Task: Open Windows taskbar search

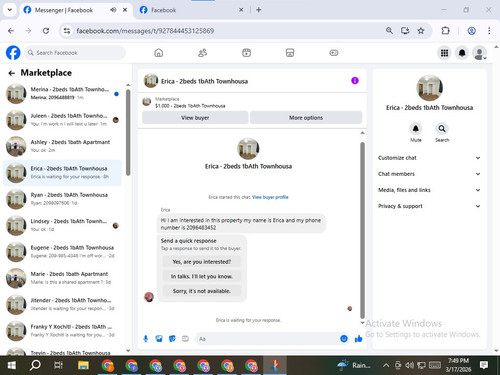Action: click(35, 365)
